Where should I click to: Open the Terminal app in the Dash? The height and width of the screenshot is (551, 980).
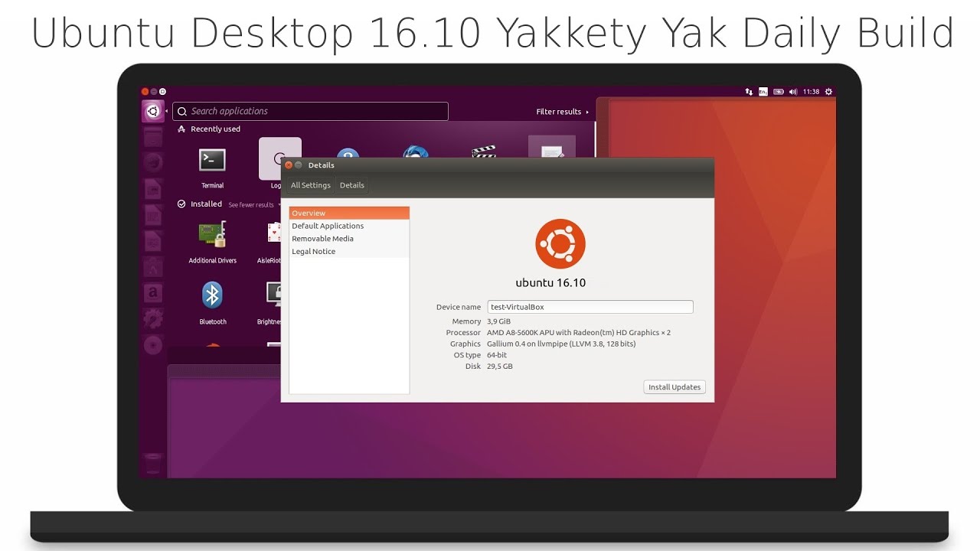coord(212,160)
